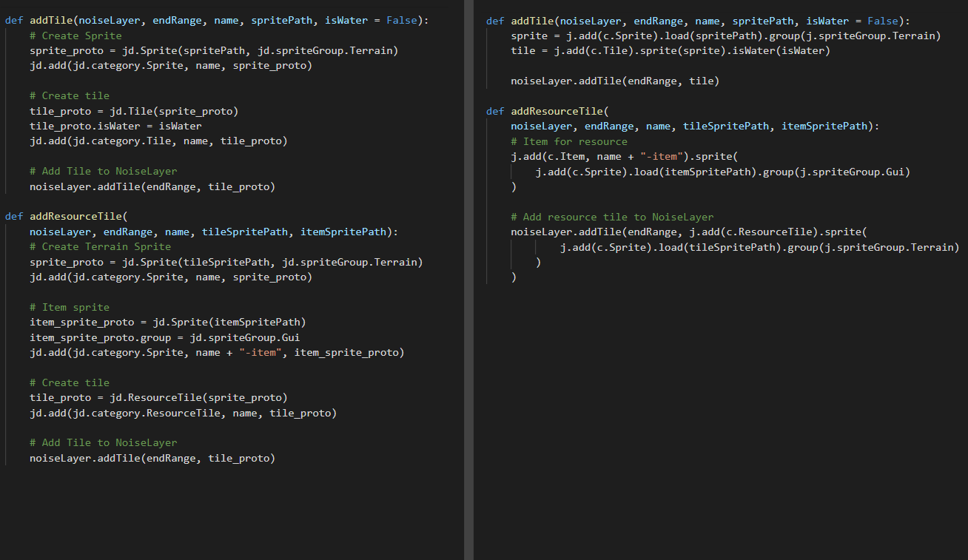Viewport: 968px width, 560px height.
Task: Click line 'item_sprite_proto.group = jd.spriteGroup.Gui'
Action: tap(165, 337)
